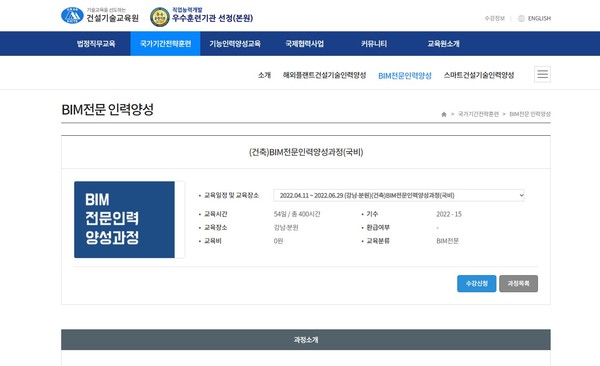Click the 2022 - 15 기수 value
Image resolution: width=600 pixels, height=366 pixels.
point(449,214)
